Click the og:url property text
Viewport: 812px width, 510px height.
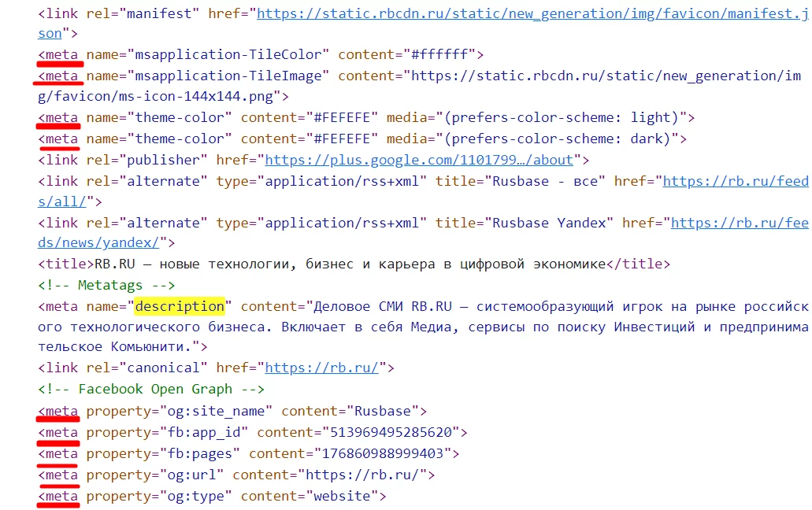(x=191, y=475)
